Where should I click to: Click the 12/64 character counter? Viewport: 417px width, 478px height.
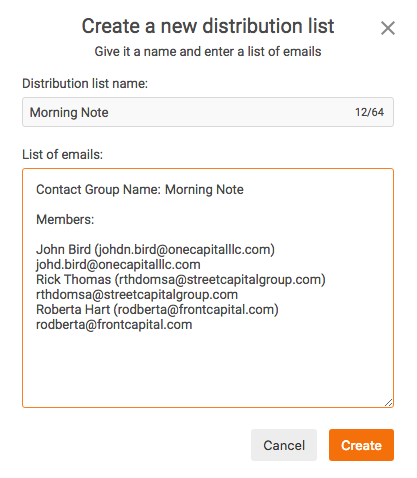coord(369,112)
